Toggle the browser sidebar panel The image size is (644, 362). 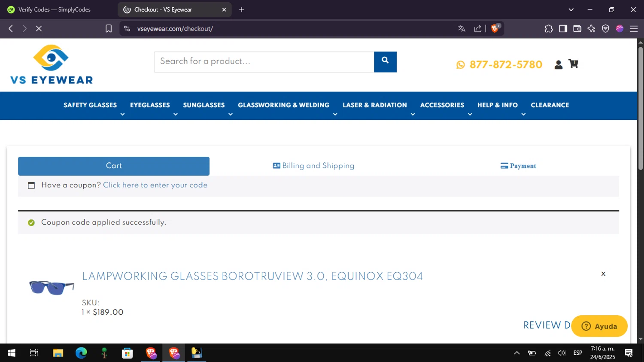[x=563, y=28]
